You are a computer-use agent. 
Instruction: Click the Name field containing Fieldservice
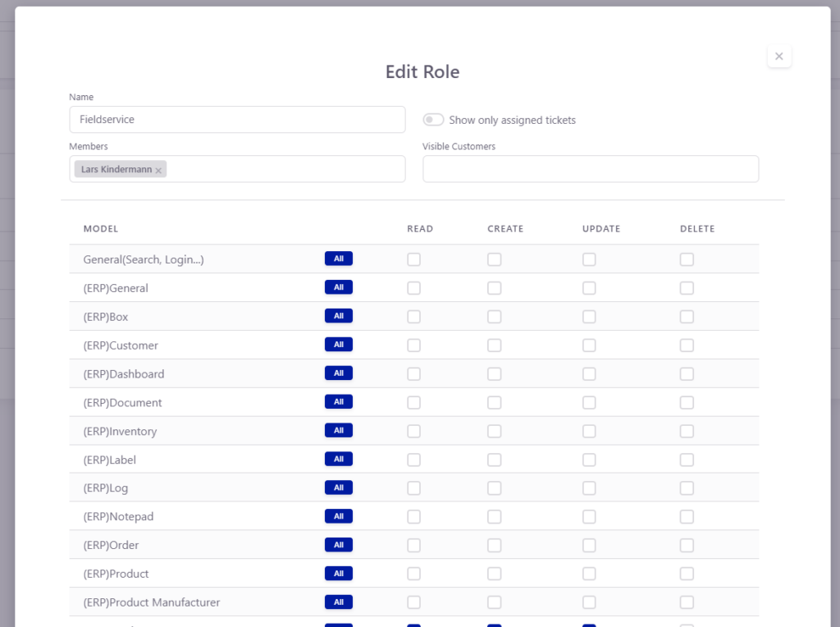coord(237,119)
